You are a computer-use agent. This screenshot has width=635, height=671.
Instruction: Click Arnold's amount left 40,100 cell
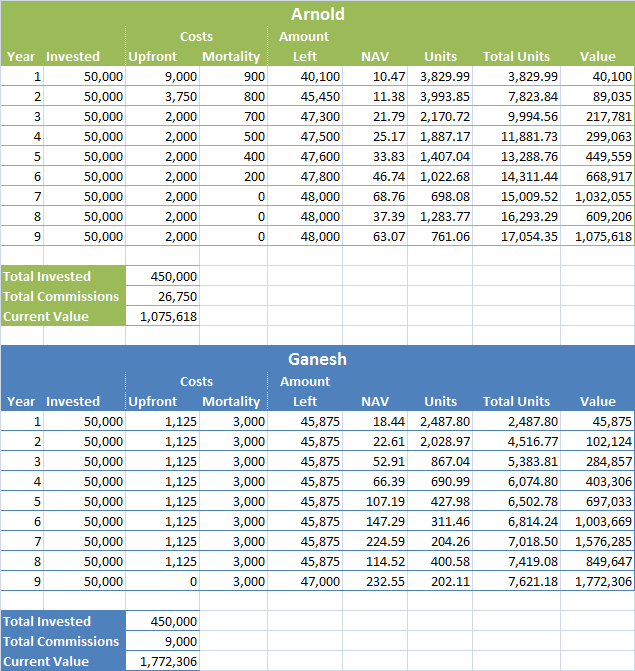coord(320,76)
